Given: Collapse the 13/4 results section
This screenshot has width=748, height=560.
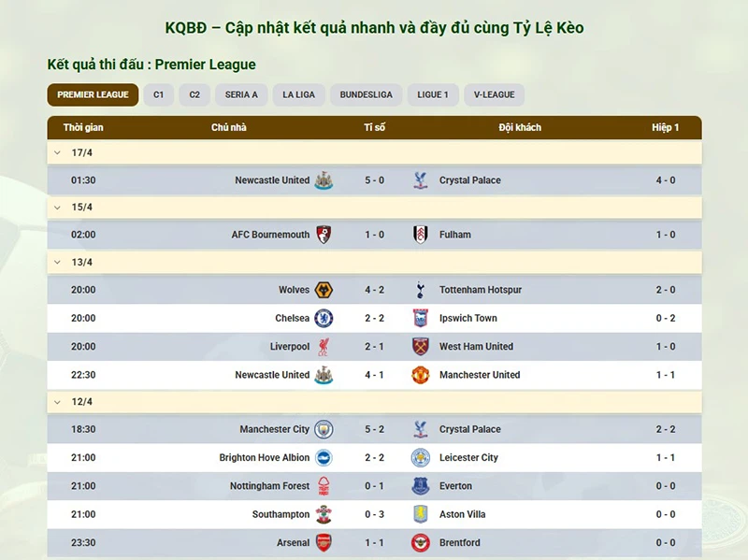Looking at the screenshot, I should (x=57, y=263).
